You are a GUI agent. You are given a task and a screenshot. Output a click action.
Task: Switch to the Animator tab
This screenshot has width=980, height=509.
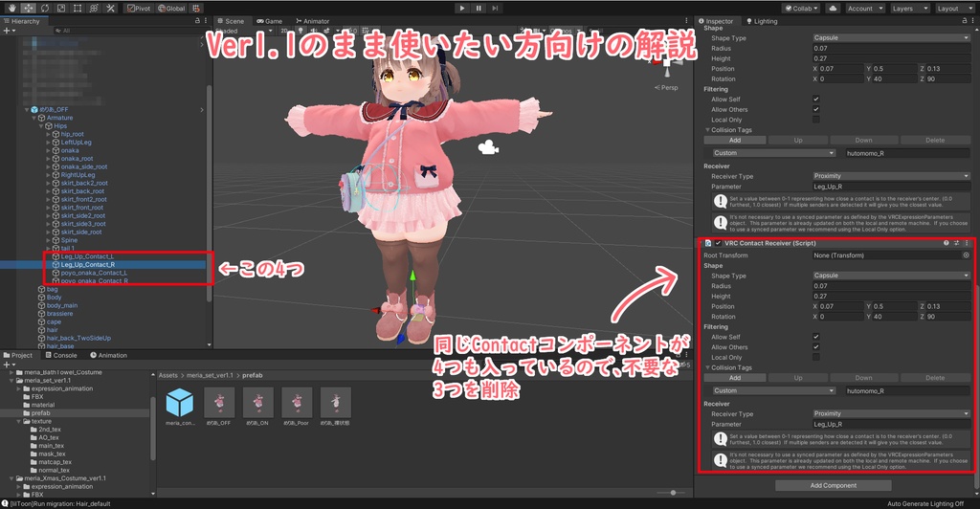[x=313, y=21]
